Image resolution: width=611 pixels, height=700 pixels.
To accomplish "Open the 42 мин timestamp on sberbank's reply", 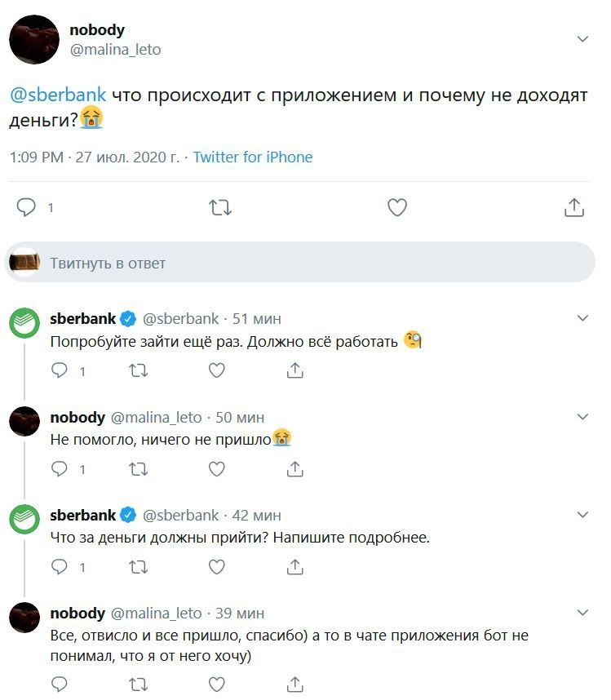I will (x=257, y=515).
